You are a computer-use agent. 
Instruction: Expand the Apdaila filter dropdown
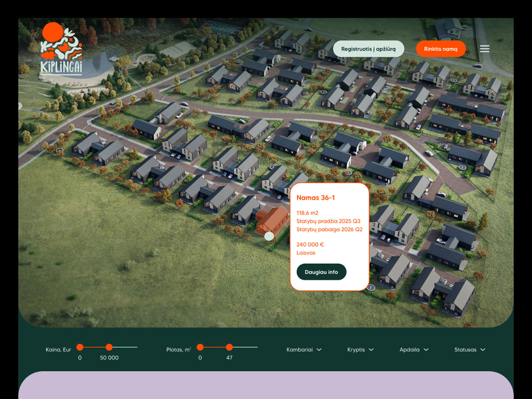click(414, 350)
